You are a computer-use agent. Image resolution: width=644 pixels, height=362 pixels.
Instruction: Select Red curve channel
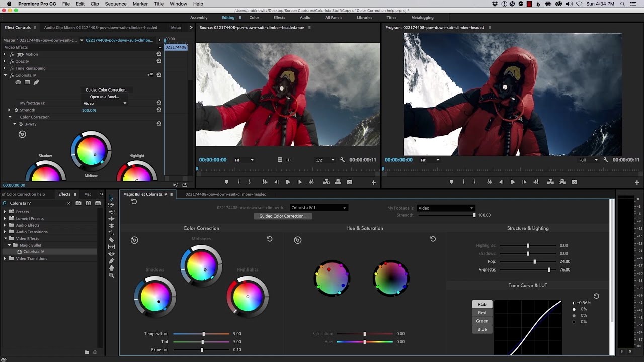(482, 312)
